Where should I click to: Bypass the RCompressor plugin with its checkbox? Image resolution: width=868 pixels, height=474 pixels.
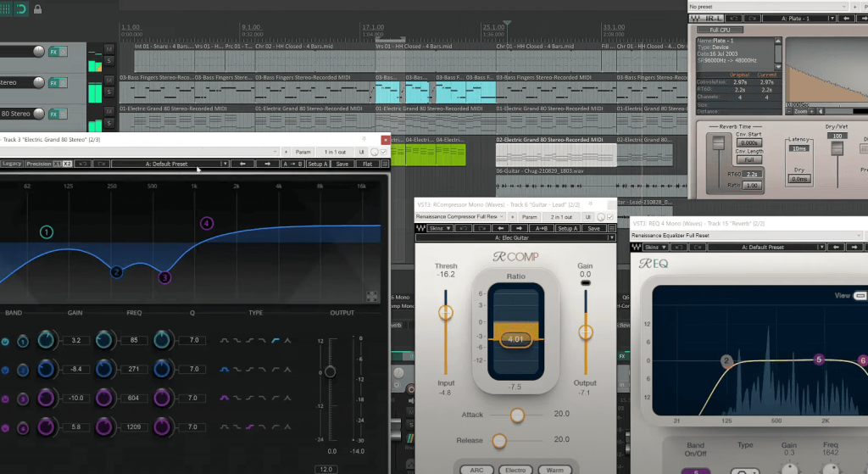[x=610, y=217]
